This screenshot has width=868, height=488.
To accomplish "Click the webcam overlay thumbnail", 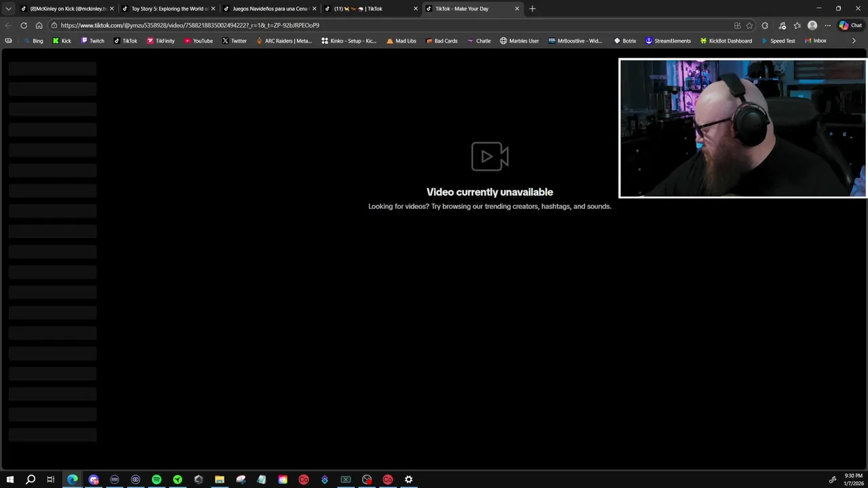I will (x=743, y=128).
